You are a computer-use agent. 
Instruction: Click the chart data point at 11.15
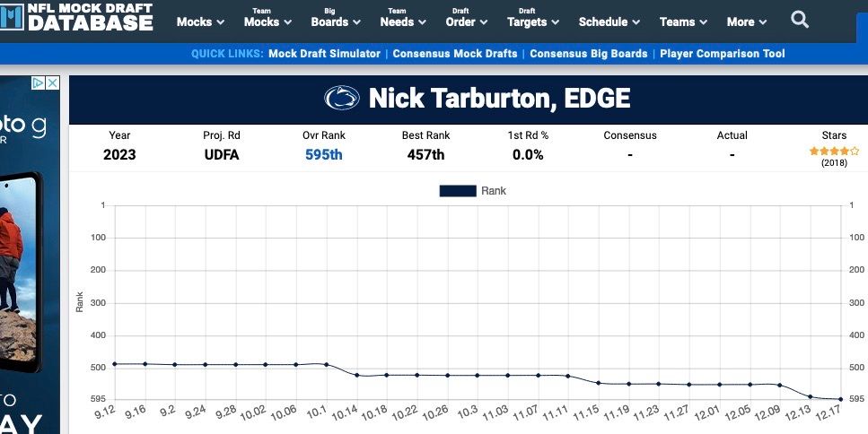click(x=599, y=383)
